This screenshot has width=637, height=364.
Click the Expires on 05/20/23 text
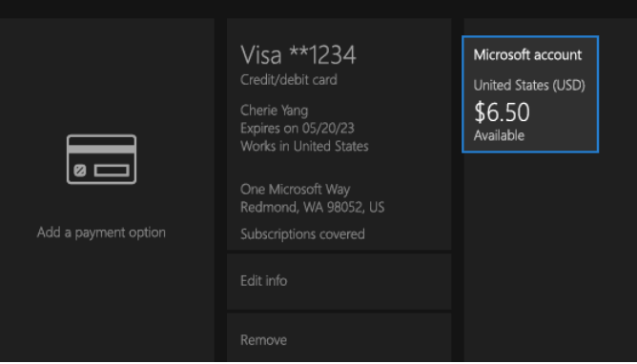pos(298,129)
